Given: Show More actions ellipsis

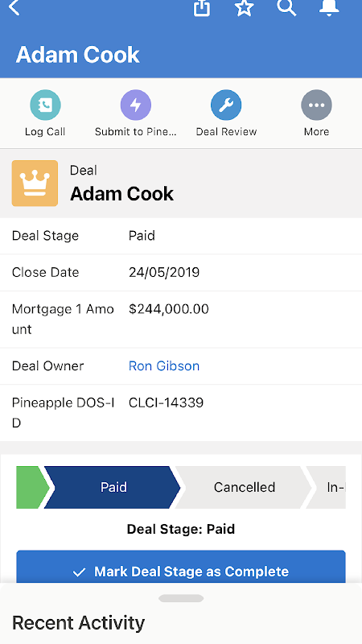Looking at the screenshot, I should pyautogui.click(x=316, y=105).
